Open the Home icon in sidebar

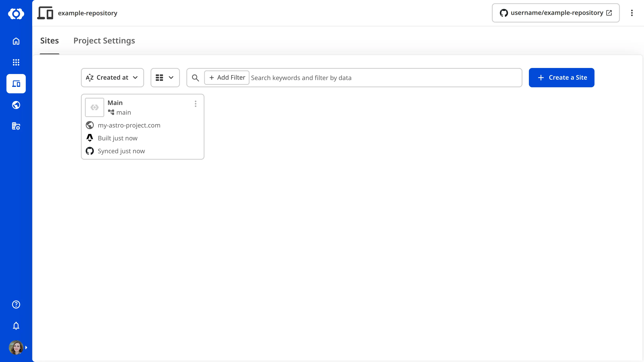pyautogui.click(x=16, y=41)
